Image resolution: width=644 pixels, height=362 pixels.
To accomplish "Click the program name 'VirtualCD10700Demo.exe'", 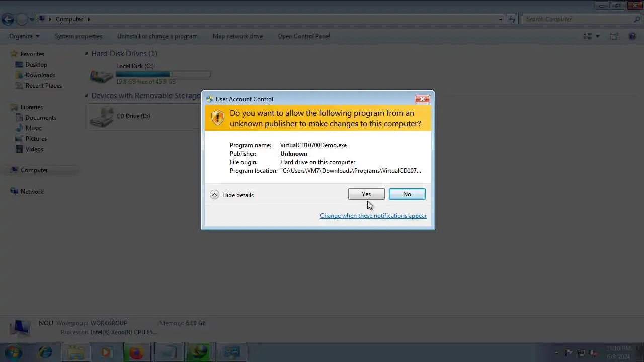I will pyautogui.click(x=313, y=145).
